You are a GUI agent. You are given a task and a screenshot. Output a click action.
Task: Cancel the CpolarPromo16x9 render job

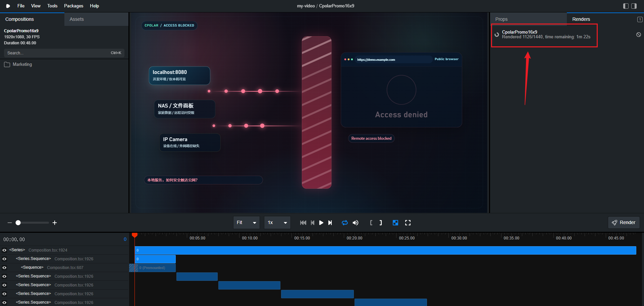click(638, 35)
